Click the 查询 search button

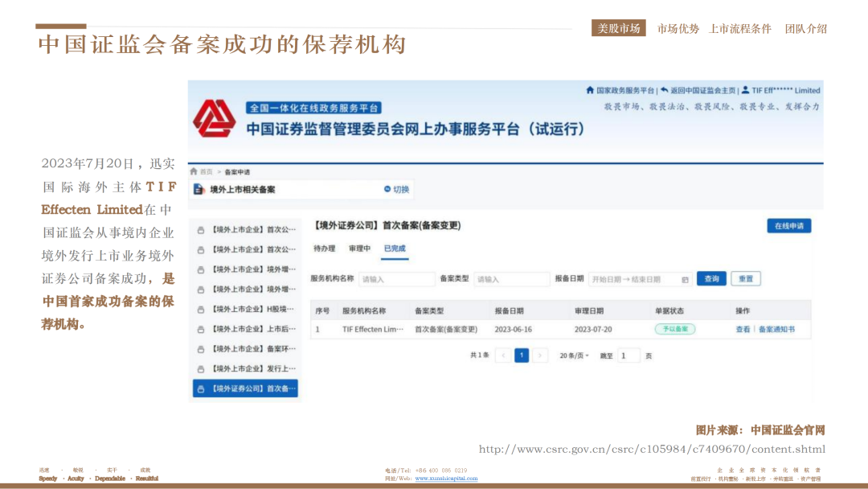[711, 278]
